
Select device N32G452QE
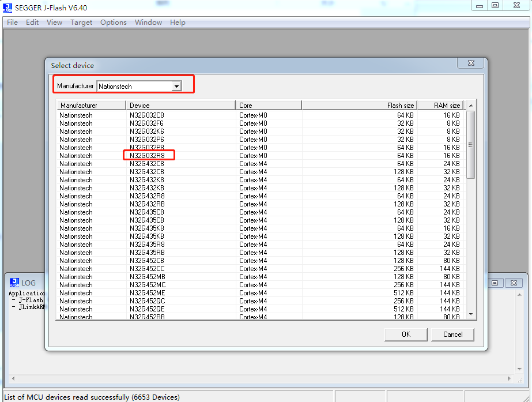(x=261, y=309)
